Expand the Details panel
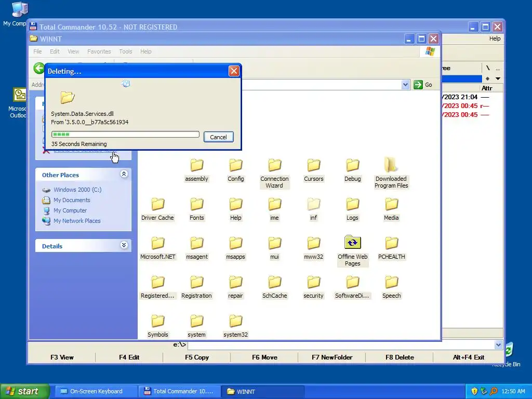532x399 pixels. coord(124,245)
